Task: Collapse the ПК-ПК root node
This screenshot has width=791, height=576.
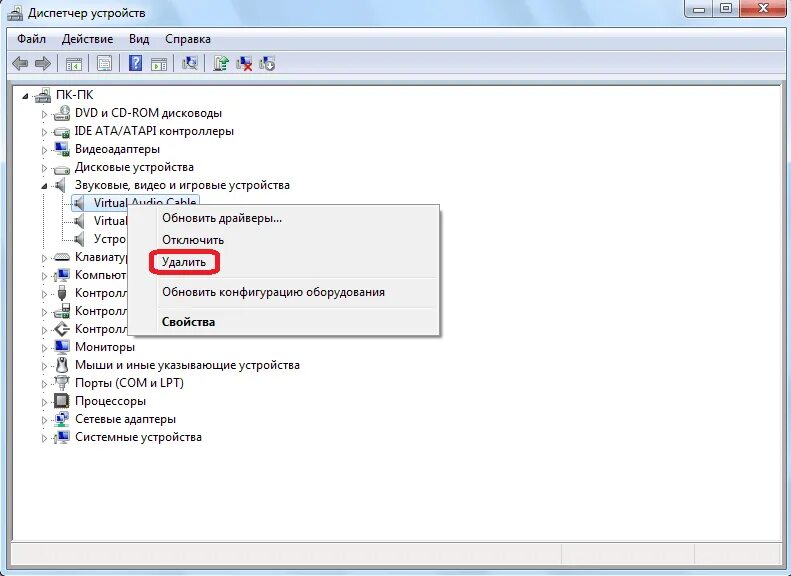Action: [25, 96]
